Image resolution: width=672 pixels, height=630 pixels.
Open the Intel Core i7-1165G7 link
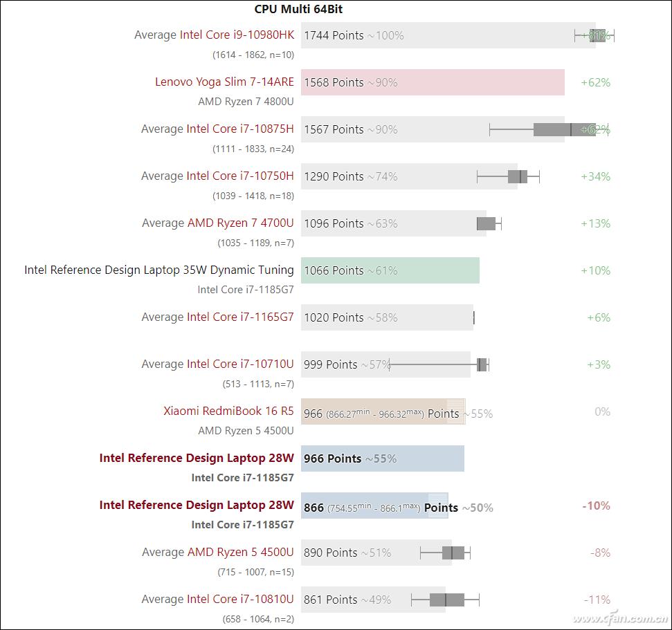click(240, 317)
